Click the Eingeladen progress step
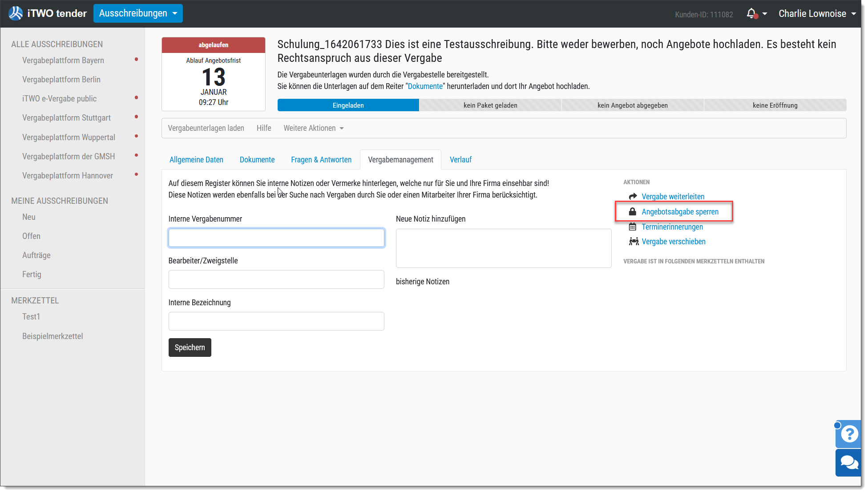The width and height of the screenshot is (868, 493). (348, 105)
